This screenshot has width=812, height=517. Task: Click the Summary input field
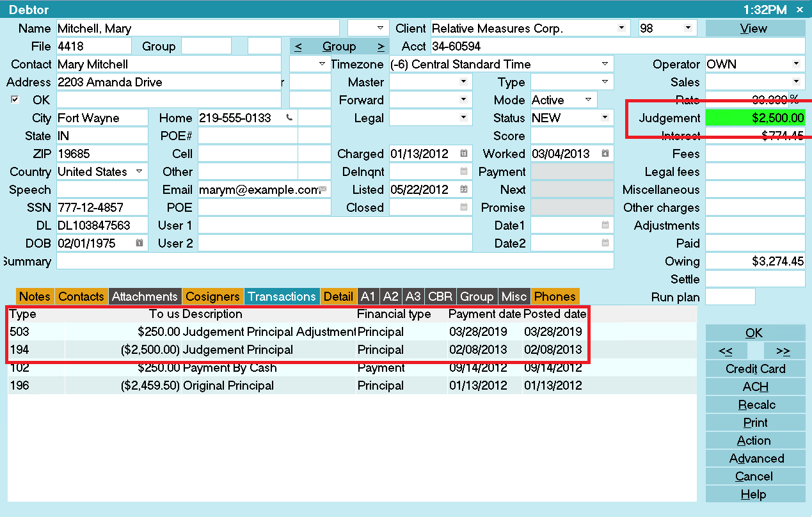(335, 261)
